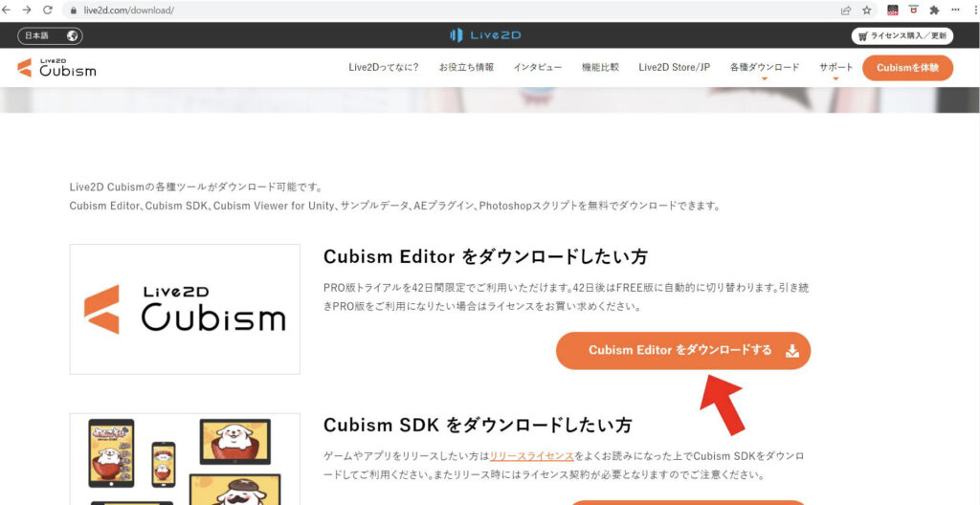
Task: Open the 日本語 language dropdown
Action: click(50, 35)
